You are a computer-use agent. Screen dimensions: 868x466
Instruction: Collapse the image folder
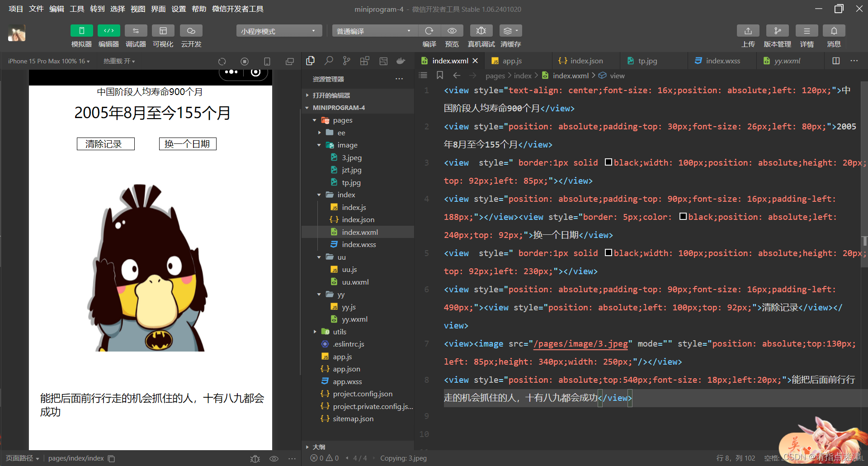coord(358,145)
